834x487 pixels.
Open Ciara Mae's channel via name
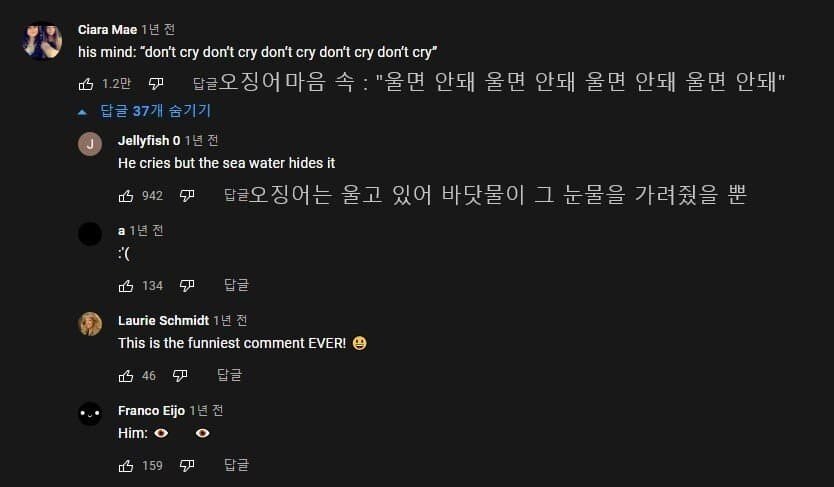point(107,29)
